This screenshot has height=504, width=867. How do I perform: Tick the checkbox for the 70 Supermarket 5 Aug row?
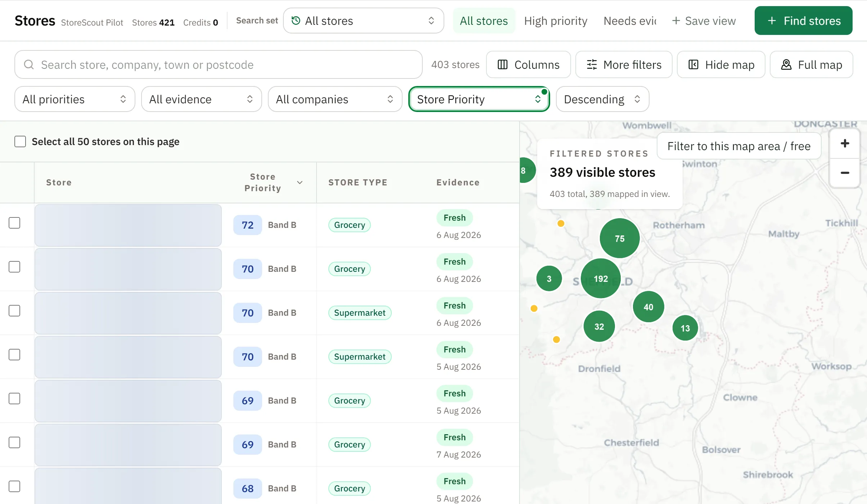pos(14,355)
